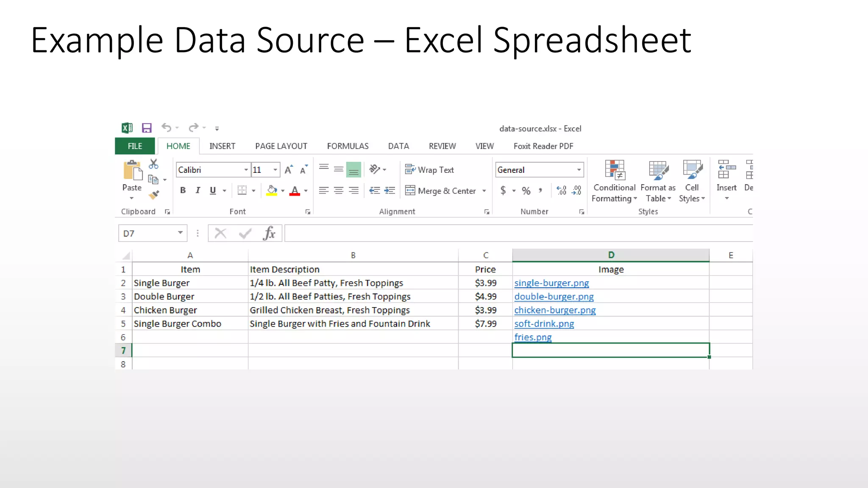The image size is (868, 488).
Task: Click the Insert Function fx icon
Action: point(269,233)
